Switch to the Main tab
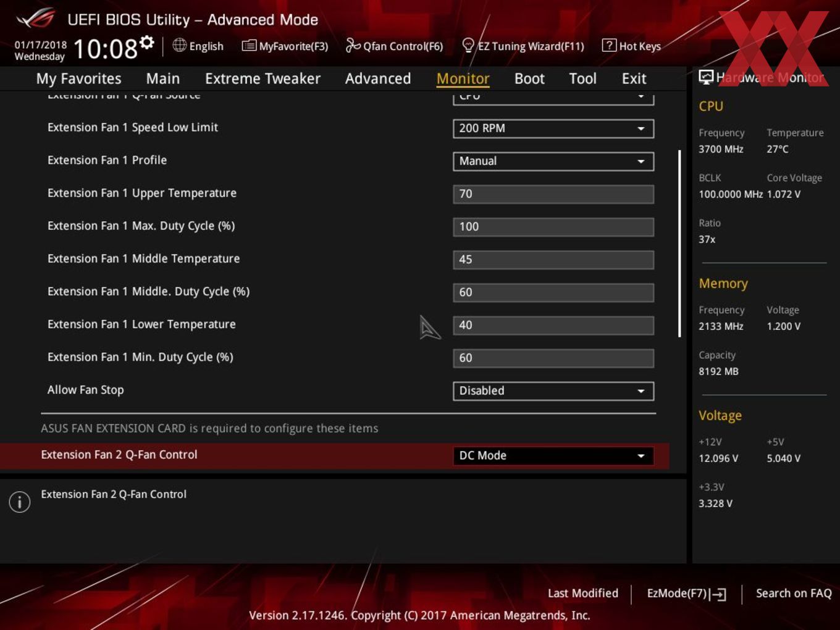Screen dimensions: 840x630 [163, 78]
